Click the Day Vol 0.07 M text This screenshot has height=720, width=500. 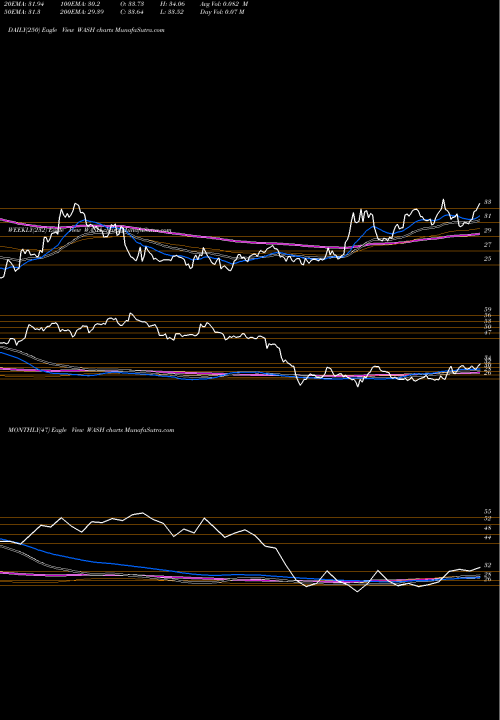pos(222,12)
